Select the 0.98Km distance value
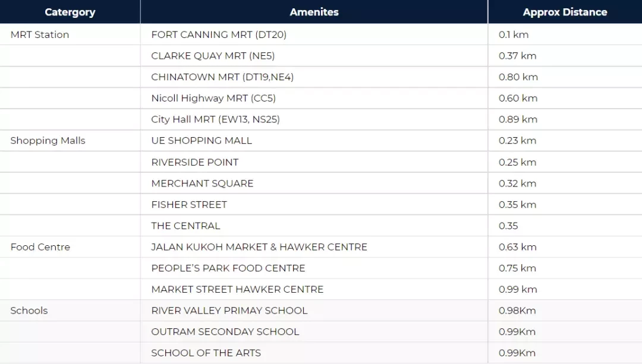Viewport: 642px width, 364px height. point(517,311)
